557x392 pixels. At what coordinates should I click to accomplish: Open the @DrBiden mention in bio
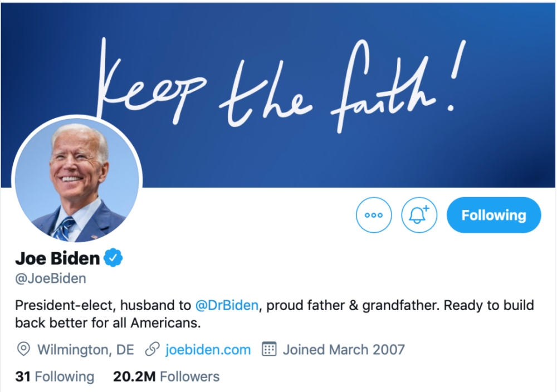coord(227,305)
